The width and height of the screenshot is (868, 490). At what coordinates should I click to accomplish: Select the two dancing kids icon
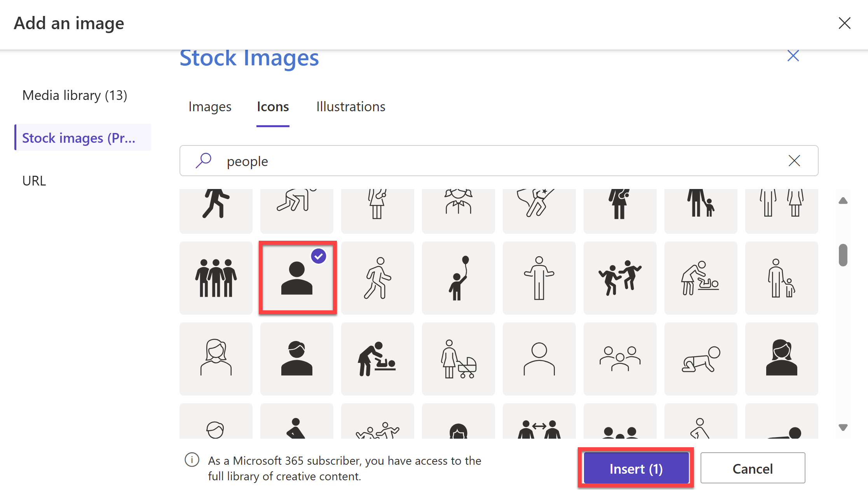tap(620, 278)
